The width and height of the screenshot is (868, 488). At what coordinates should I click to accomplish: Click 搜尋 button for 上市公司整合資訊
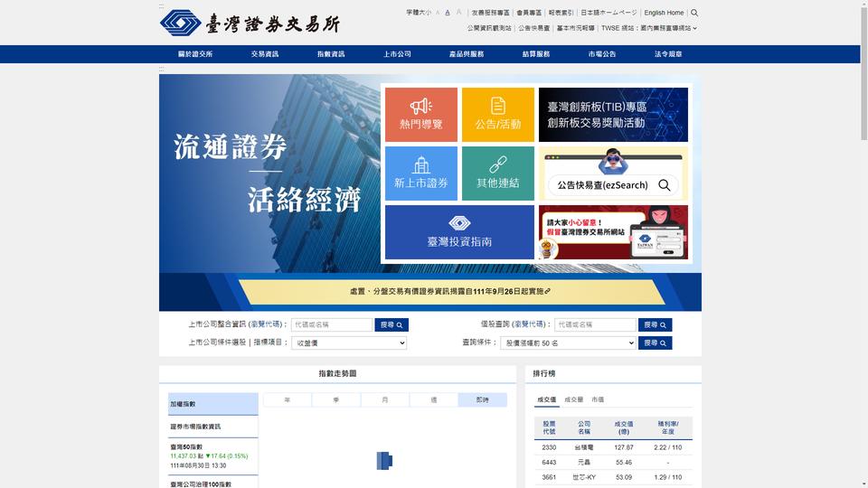(x=392, y=324)
